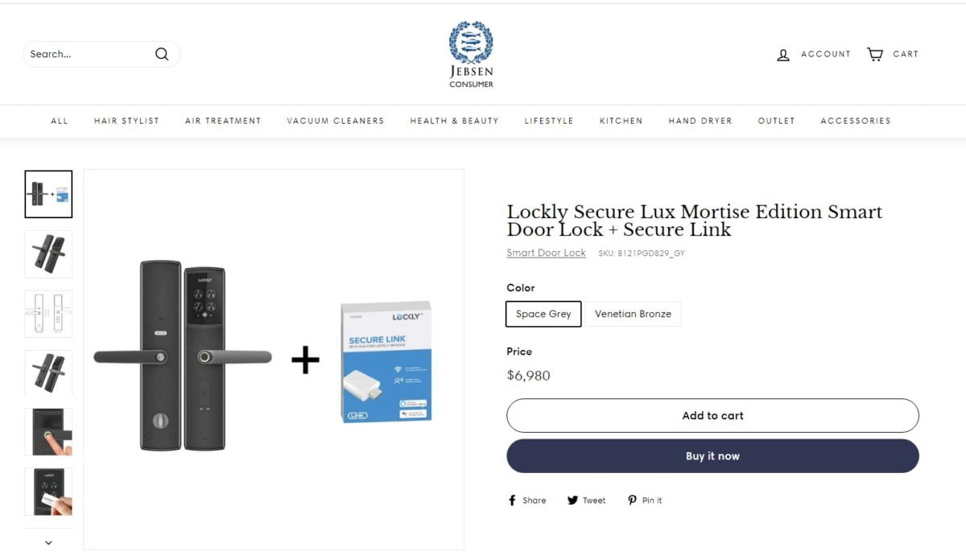The image size is (966, 560).
Task: Click the Jebsen Consumer logo
Action: coord(471,54)
